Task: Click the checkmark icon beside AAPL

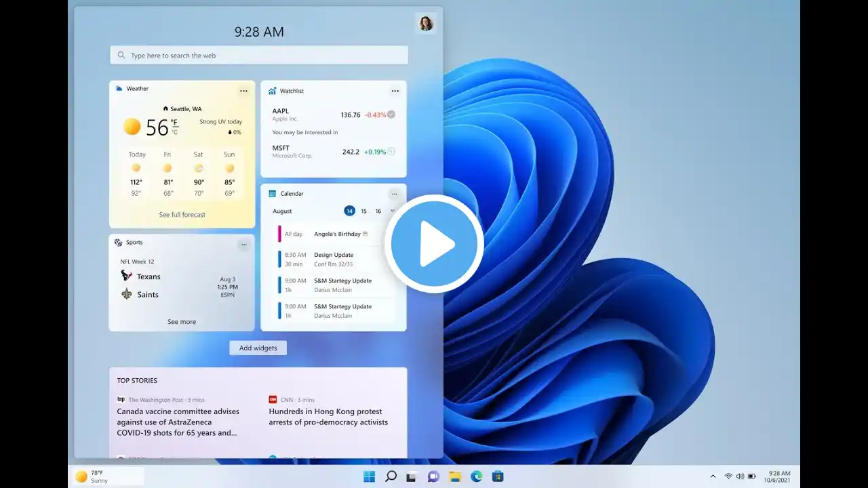Action: (x=391, y=115)
